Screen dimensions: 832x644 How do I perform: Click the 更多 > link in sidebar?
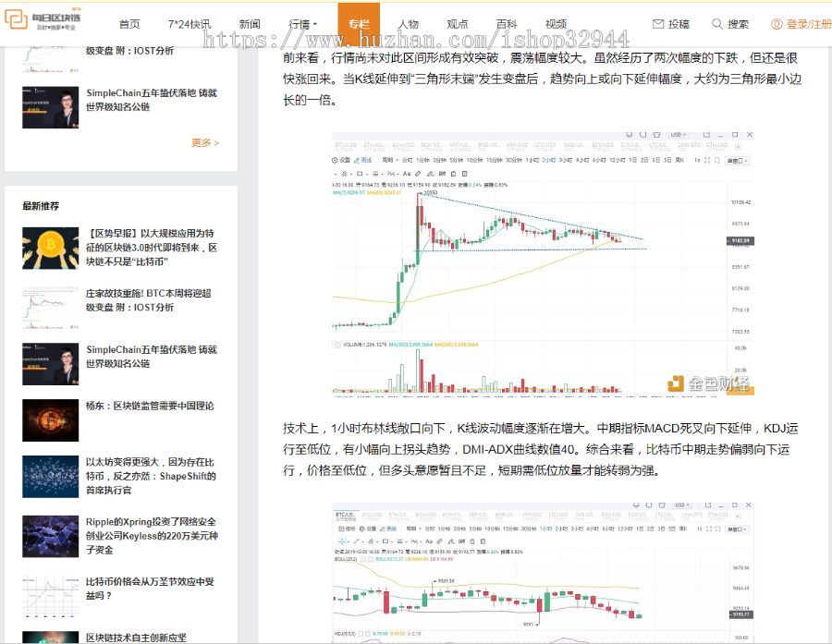pyautogui.click(x=205, y=142)
